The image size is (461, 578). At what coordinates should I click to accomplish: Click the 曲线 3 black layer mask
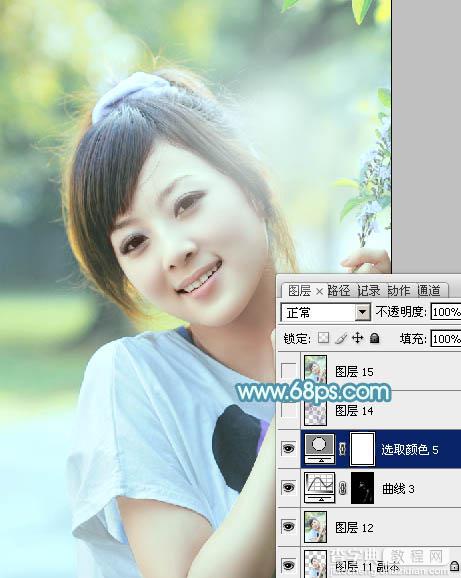coord(362,488)
